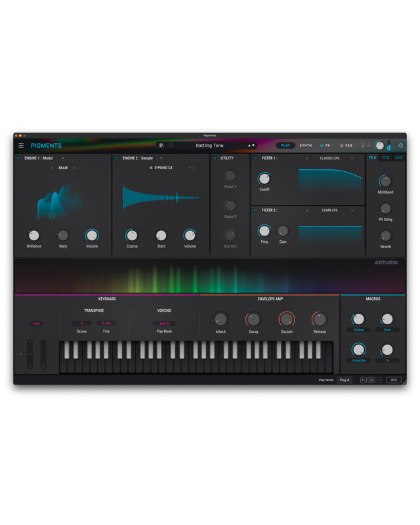Click the timbre macro knob
Image resolution: width=420 pixels, height=525 pixels.
[358, 319]
